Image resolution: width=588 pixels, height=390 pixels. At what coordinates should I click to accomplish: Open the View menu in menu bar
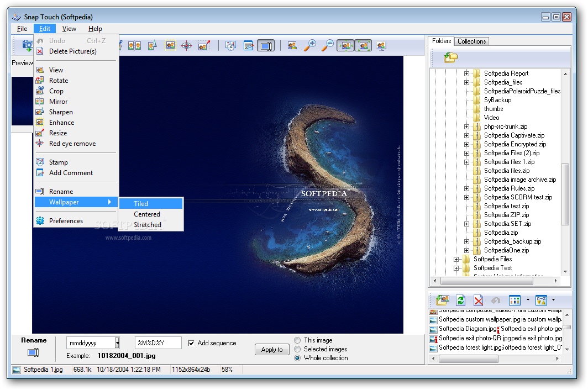pyautogui.click(x=69, y=29)
